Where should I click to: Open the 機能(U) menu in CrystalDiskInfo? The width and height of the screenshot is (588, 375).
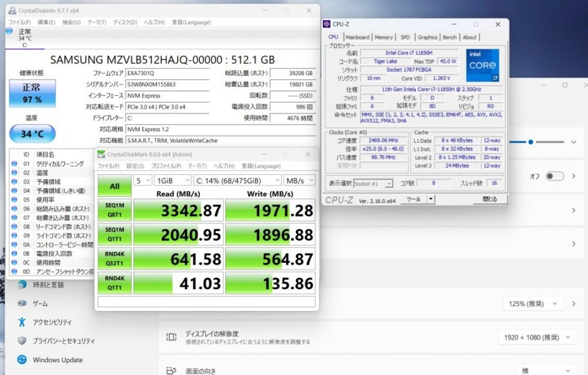coord(71,22)
